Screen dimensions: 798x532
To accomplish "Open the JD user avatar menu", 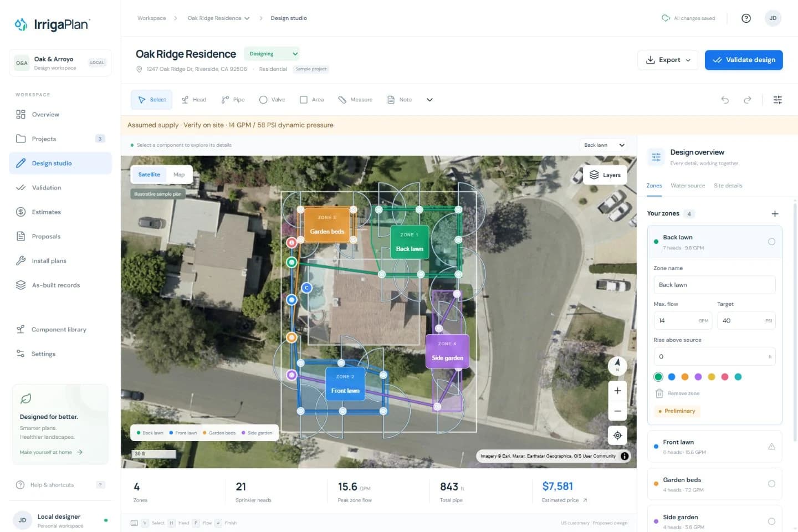I will [773, 18].
